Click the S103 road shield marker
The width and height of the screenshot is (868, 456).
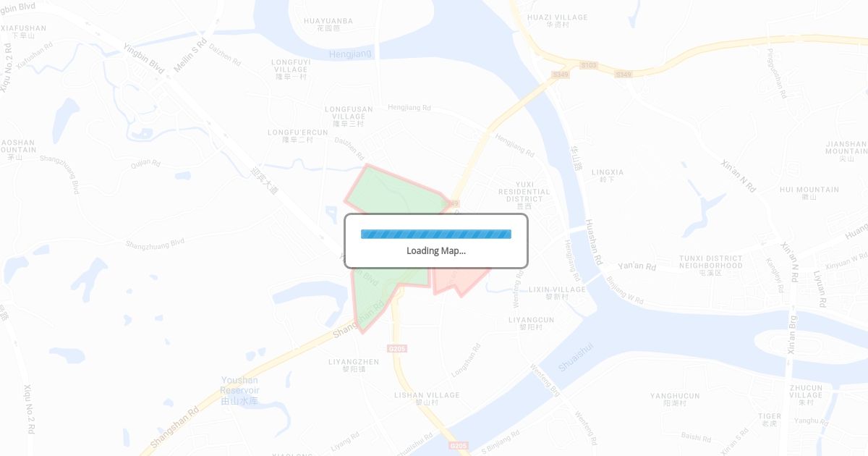coord(589,65)
